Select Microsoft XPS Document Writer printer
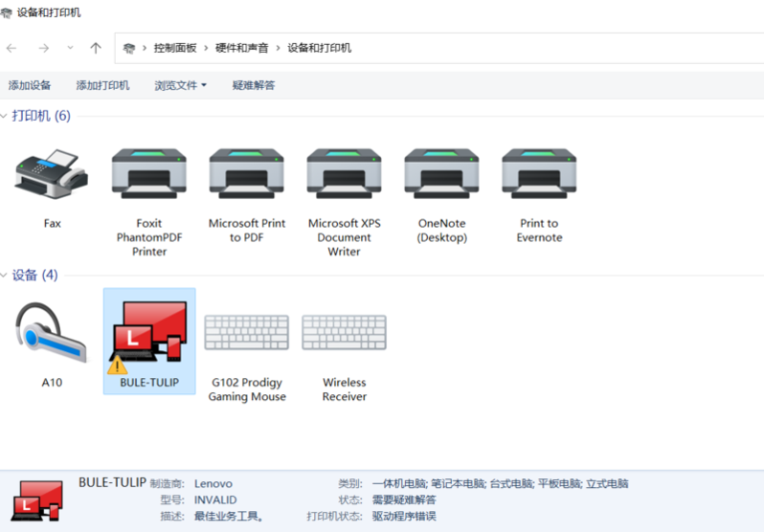The height and width of the screenshot is (532, 764). pos(345,174)
